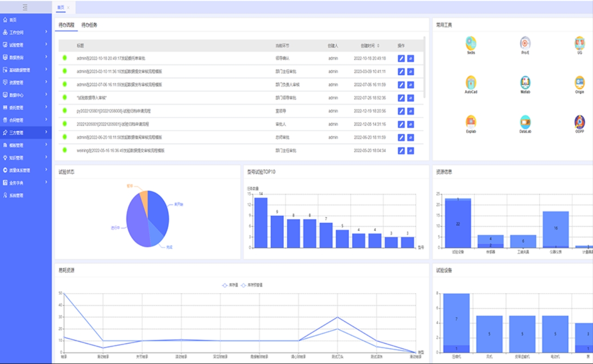Open the Matlab tool shortcut

point(525,83)
